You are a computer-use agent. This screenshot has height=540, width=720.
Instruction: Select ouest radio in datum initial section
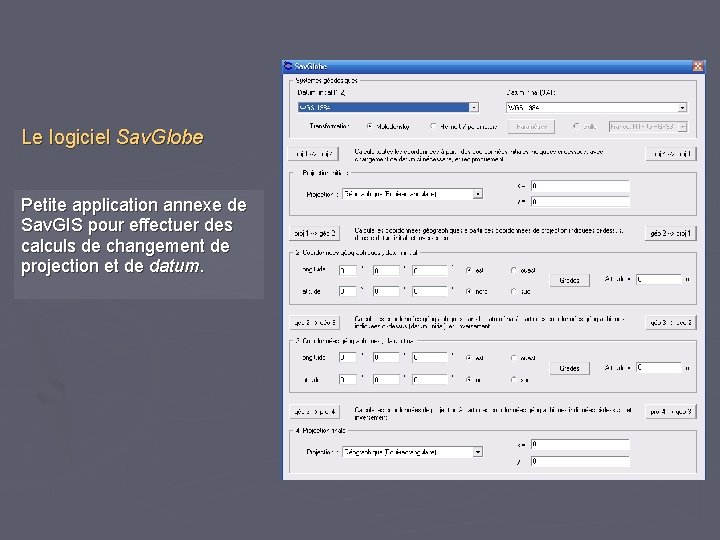513,270
